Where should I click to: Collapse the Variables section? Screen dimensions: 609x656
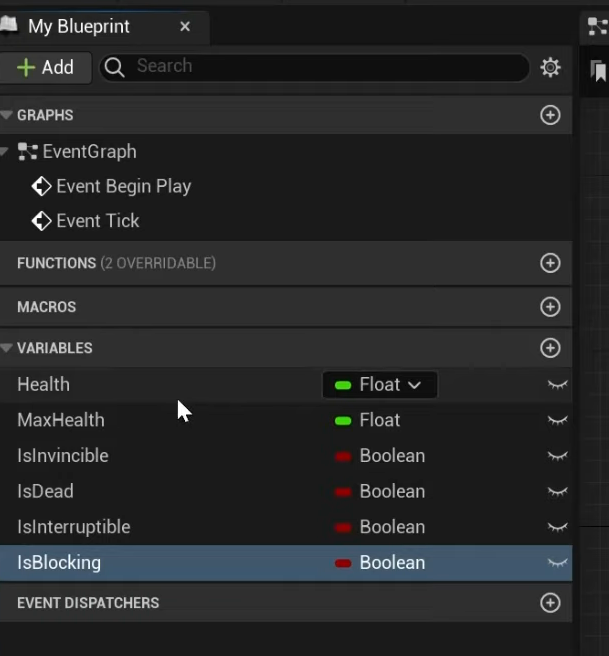pos(7,348)
